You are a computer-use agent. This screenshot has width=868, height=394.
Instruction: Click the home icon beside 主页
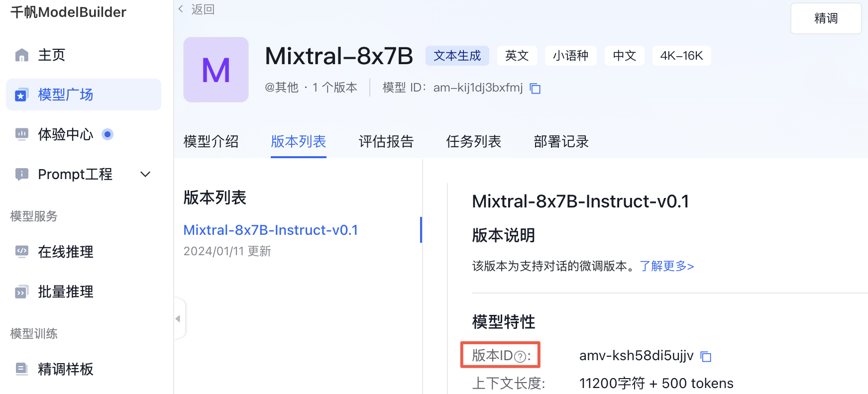click(x=21, y=55)
